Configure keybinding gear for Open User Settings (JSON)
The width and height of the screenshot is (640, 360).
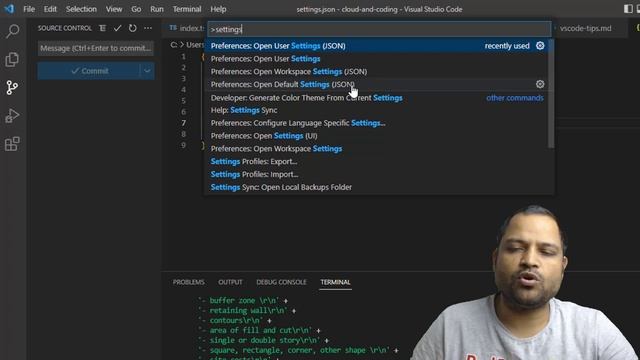(x=540, y=46)
